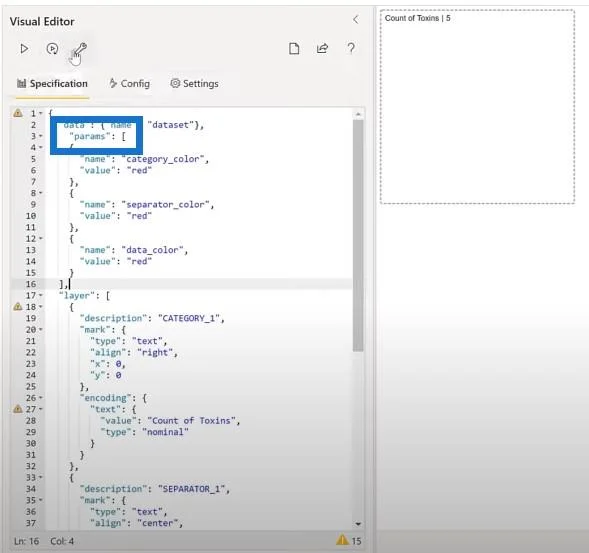589x553 pixels.
Task: Click the "red" value on line 14
Action: coord(139,261)
